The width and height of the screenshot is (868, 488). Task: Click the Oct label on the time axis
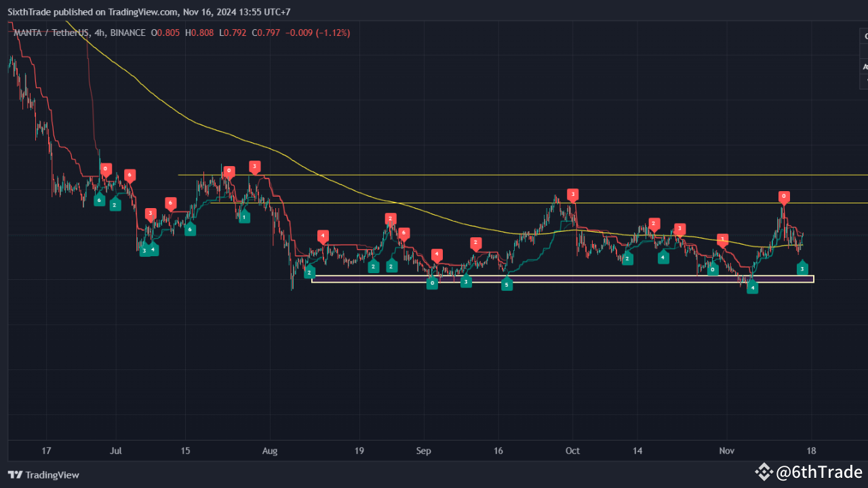[572, 451]
